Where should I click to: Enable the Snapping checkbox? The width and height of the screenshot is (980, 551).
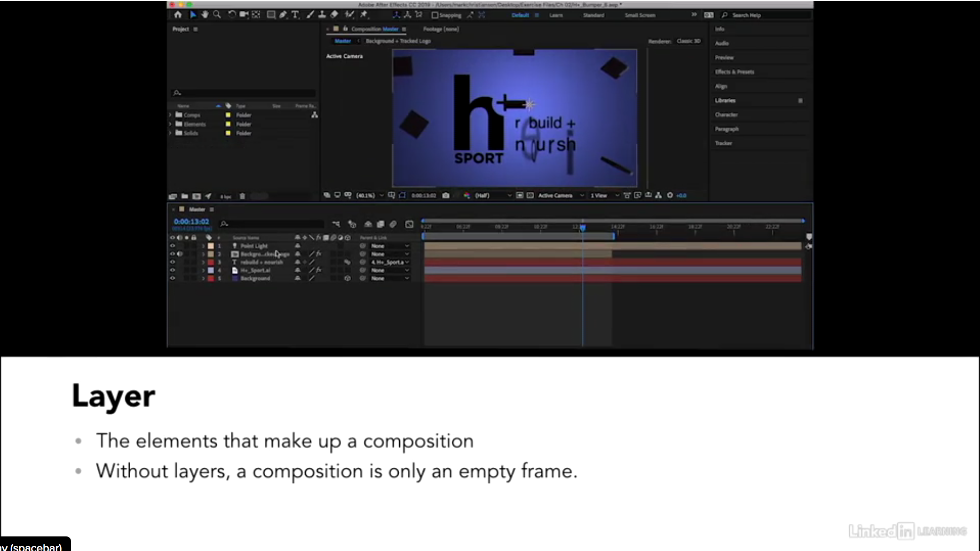435,15
